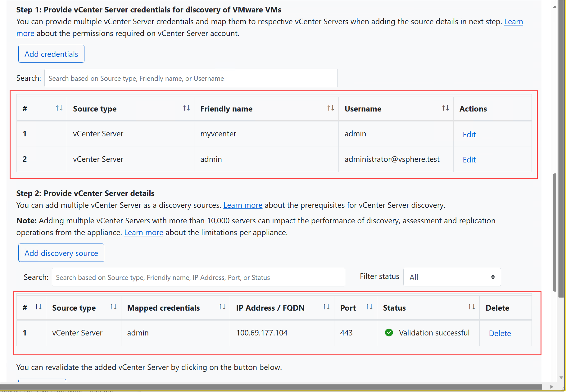
Task: Click Add credentials
Action: click(x=51, y=54)
